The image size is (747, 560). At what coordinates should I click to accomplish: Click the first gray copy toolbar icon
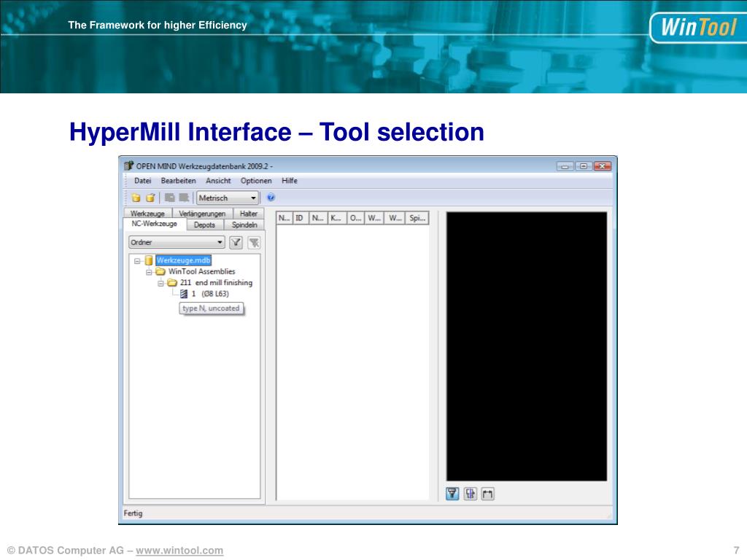point(169,198)
